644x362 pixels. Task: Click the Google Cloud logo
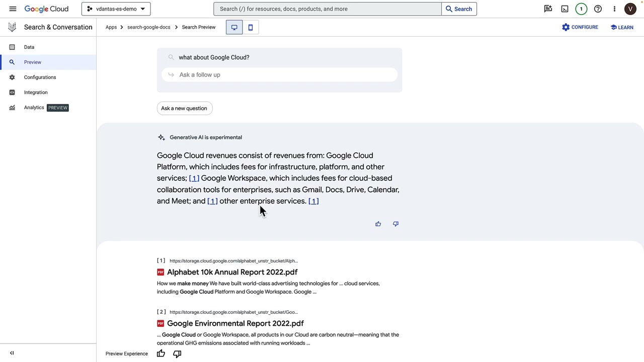point(46,9)
